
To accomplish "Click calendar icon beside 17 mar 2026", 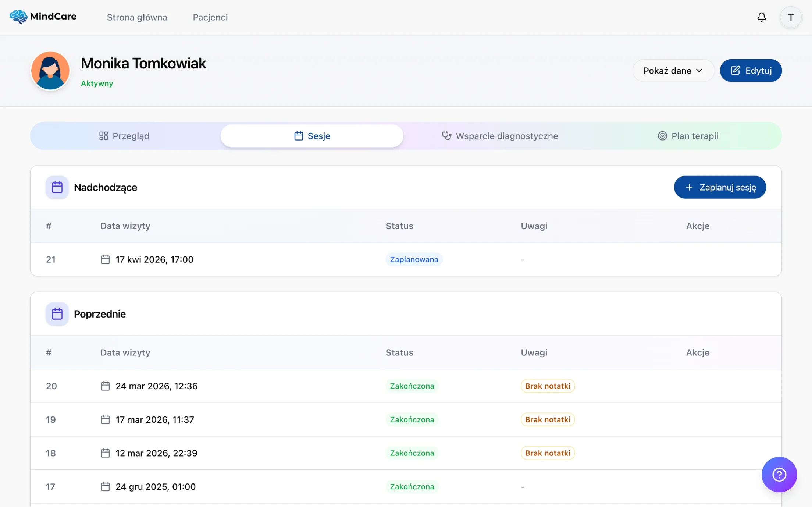I will (105, 419).
